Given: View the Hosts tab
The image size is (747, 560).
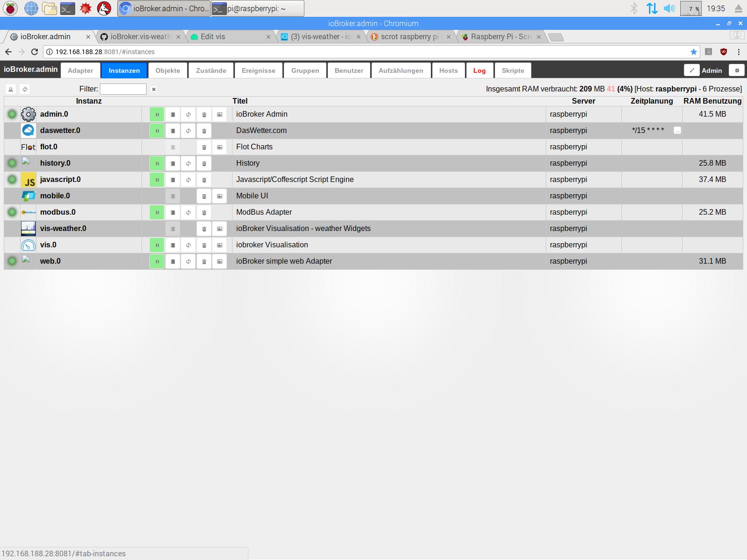Looking at the screenshot, I should [x=448, y=70].
